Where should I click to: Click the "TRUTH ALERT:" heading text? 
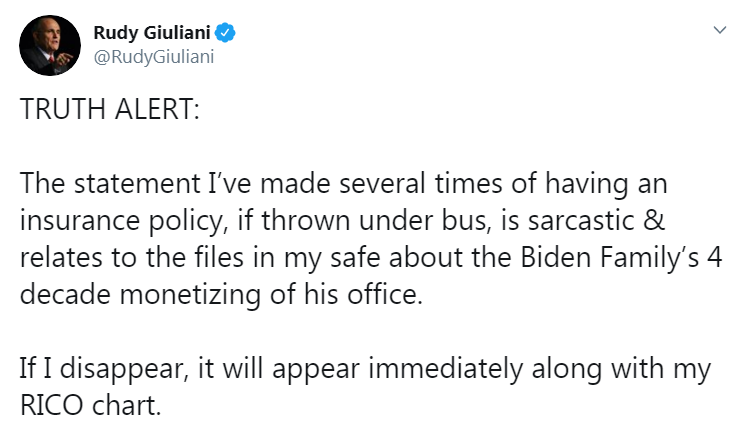tap(110, 109)
